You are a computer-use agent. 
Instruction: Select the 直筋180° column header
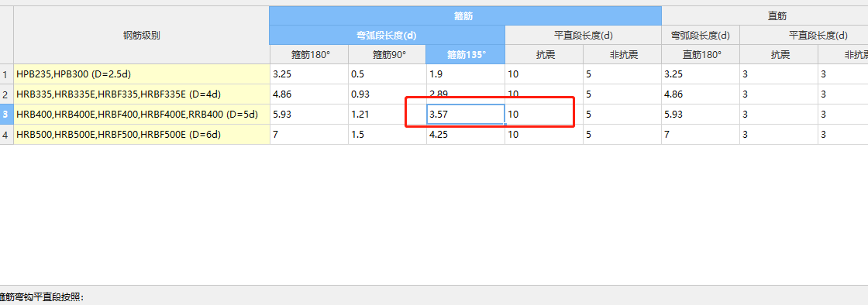[701, 55]
